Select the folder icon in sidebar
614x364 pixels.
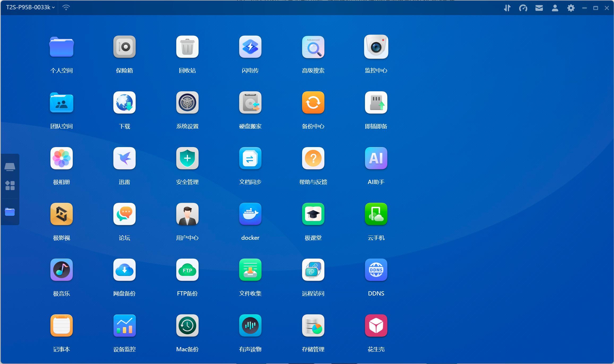(x=10, y=212)
